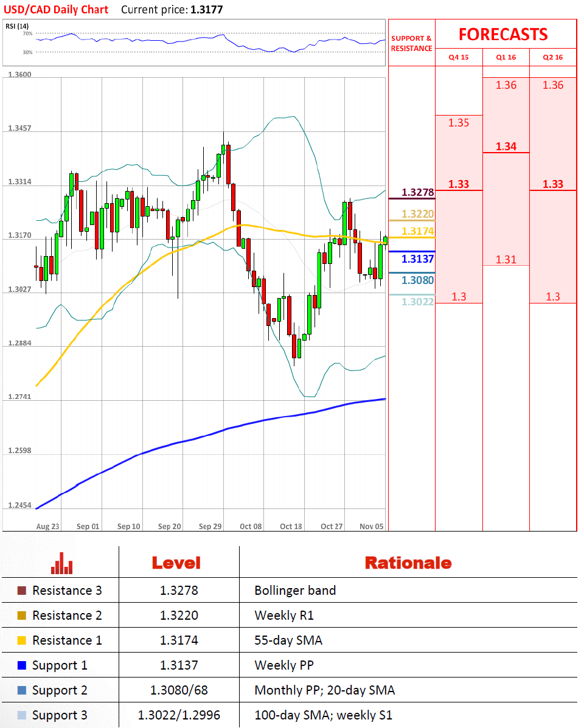Image resolution: width=584 pixels, height=728 pixels.
Task: Select the Q2 16 forecast column header
Action: point(553,57)
